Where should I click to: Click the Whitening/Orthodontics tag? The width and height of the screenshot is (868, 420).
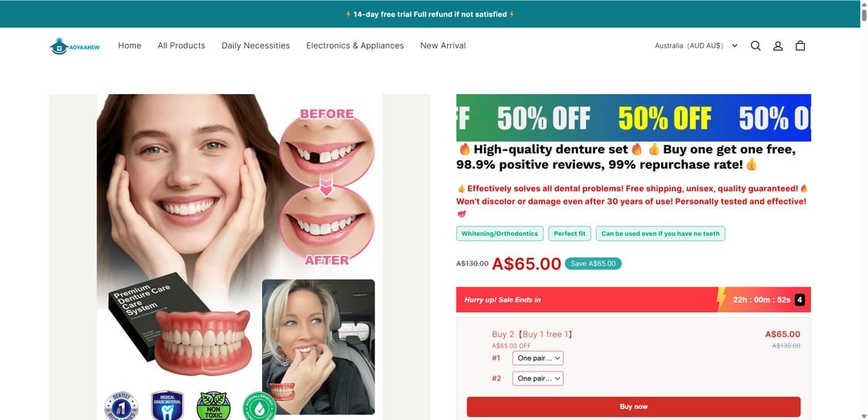pyautogui.click(x=500, y=234)
